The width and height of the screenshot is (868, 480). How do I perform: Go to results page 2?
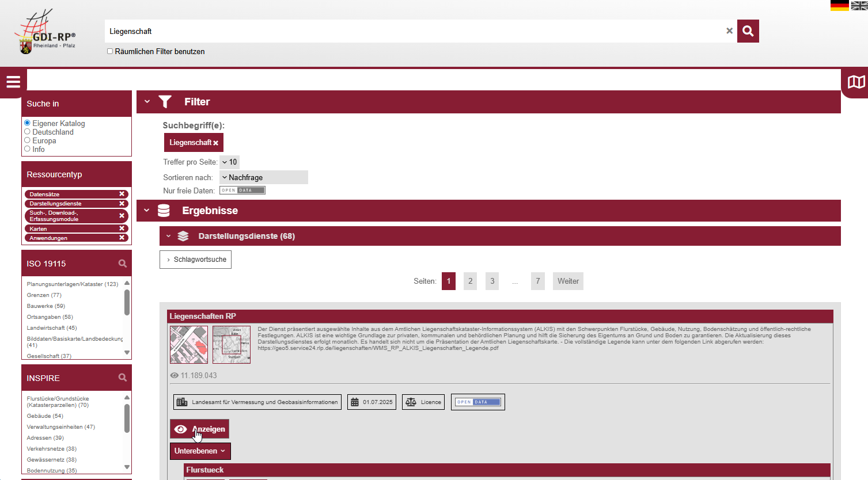tap(470, 281)
